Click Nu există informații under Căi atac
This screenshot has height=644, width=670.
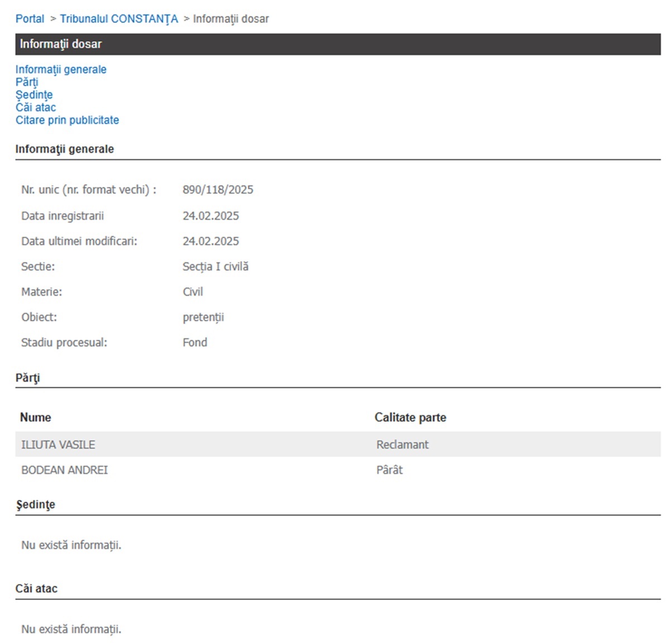pos(71,629)
